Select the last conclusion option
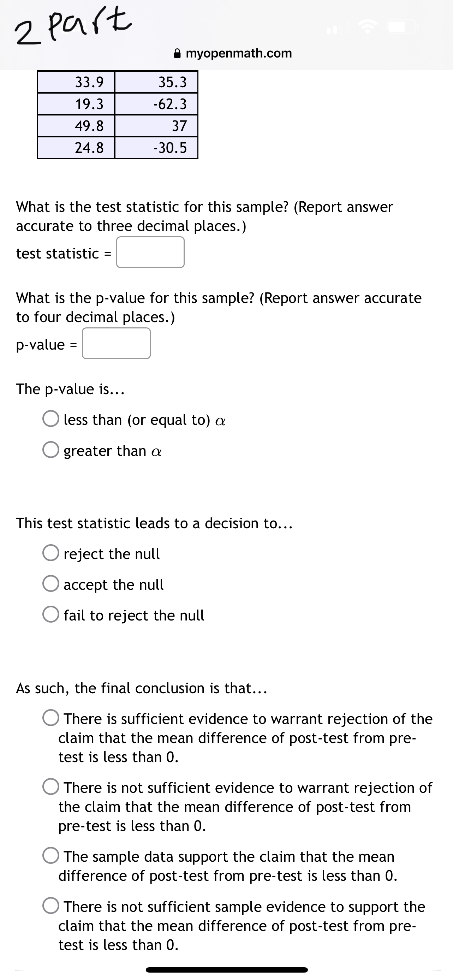 pyautogui.click(x=50, y=907)
